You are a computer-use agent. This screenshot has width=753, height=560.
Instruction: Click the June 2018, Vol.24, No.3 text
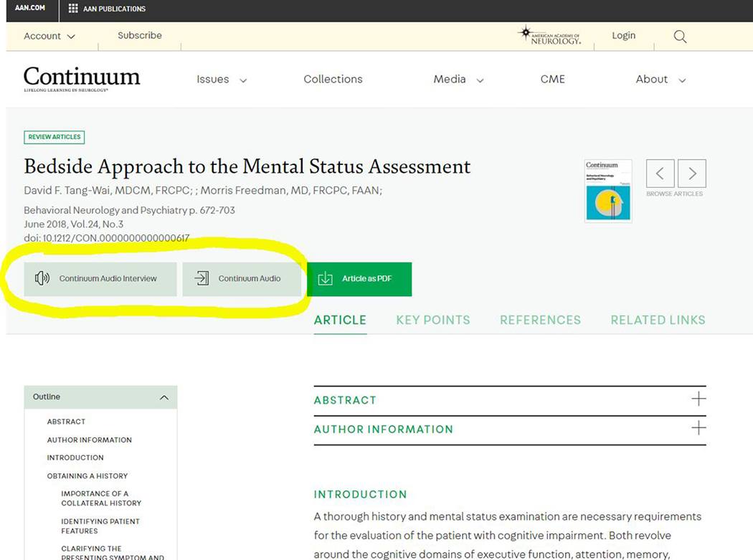(73, 224)
